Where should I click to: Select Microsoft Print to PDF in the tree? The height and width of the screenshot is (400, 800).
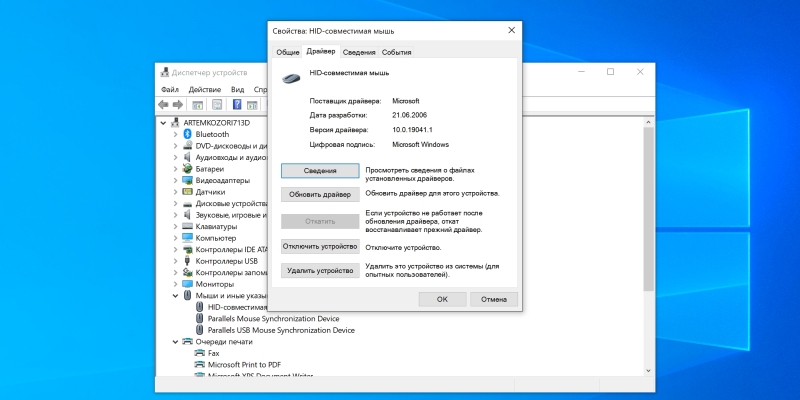(244, 365)
